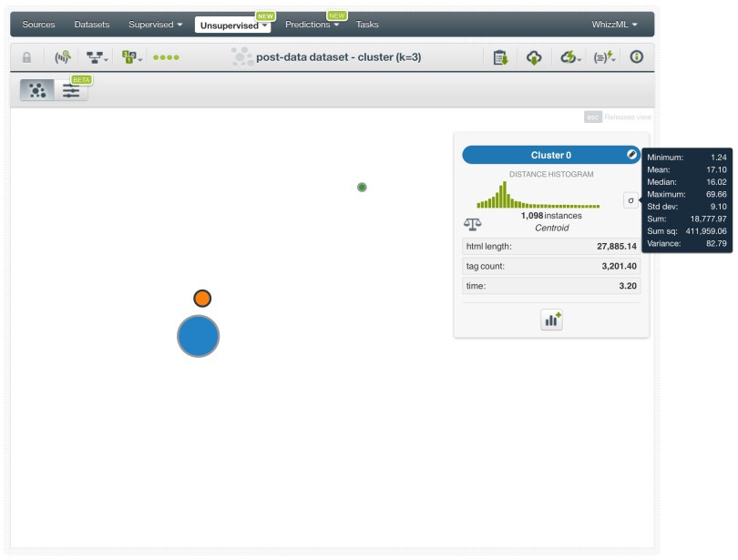Click the cluster report clipboard icon

(x=500, y=57)
